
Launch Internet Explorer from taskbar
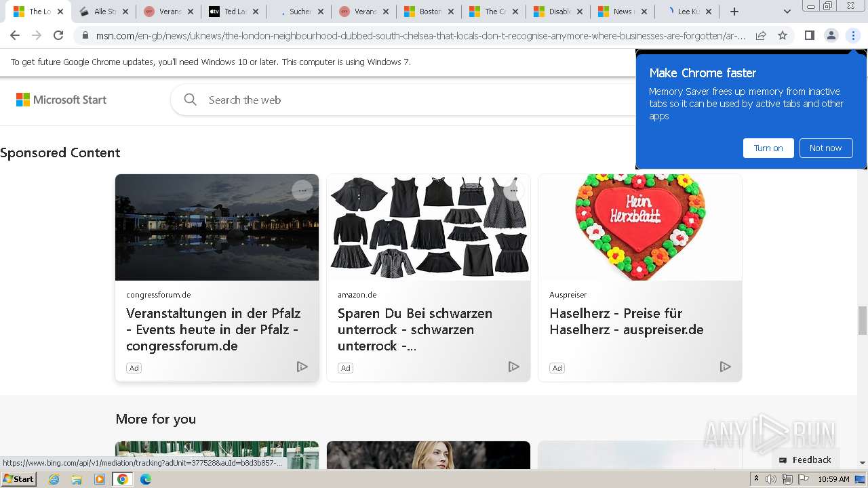point(54,479)
